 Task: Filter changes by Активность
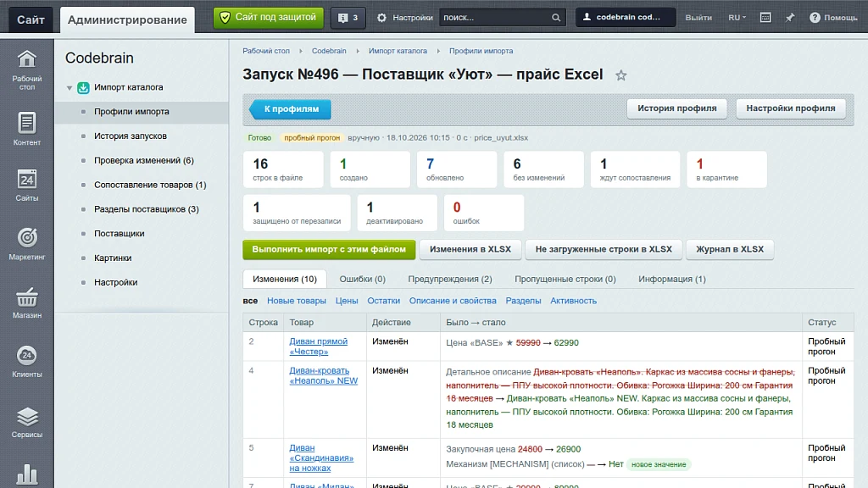pos(574,301)
